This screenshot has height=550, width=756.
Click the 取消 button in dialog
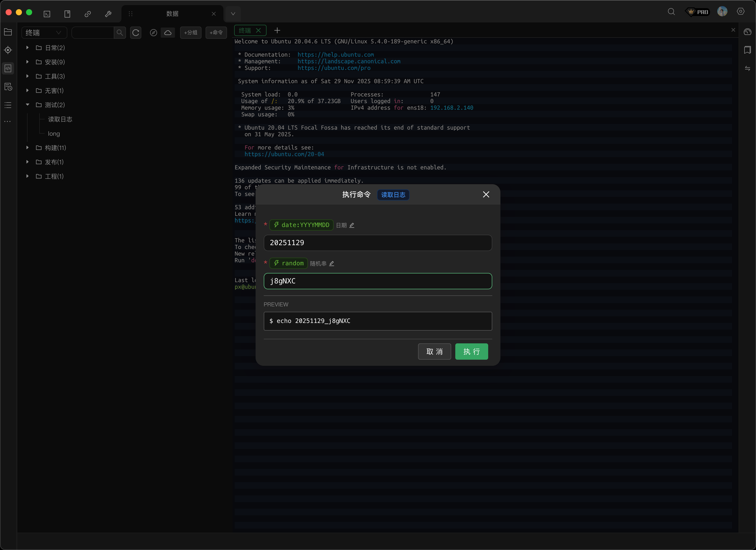(434, 352)
